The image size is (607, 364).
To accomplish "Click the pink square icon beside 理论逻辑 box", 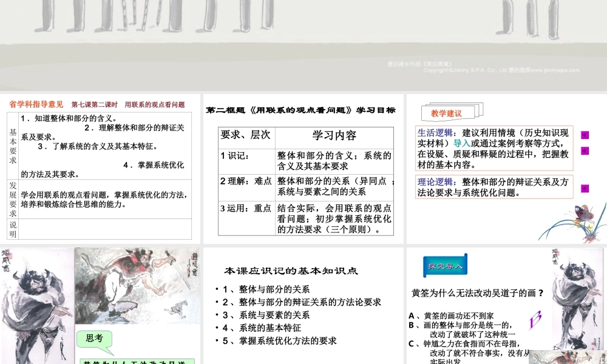I will pyautogui.click(x=585, y=189).
